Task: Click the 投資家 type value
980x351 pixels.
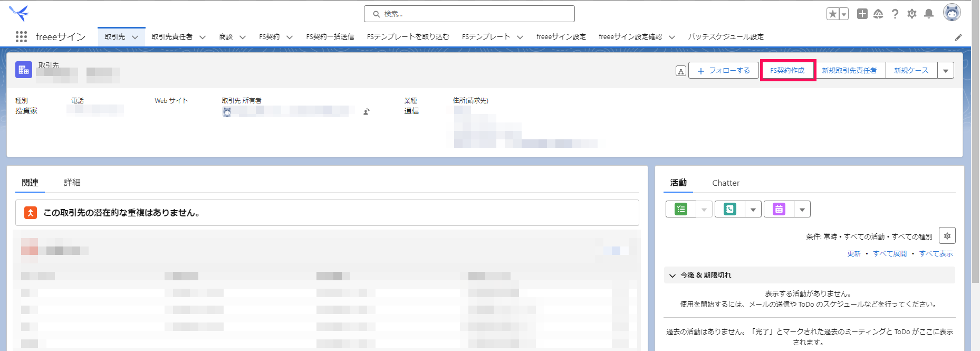Action: pos(26,111)
